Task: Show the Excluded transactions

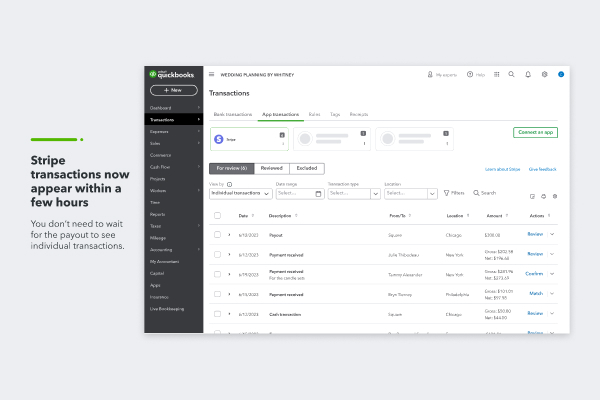Action: click(307, 168)
